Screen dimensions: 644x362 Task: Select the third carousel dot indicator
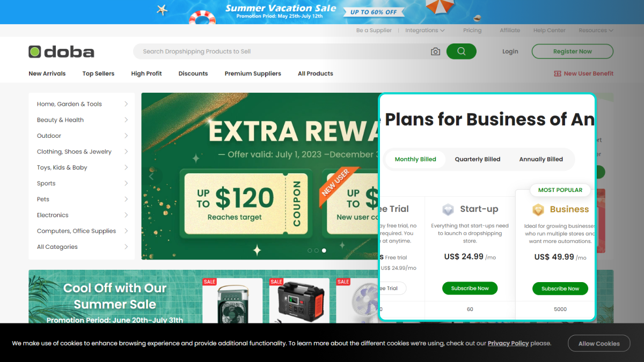click(x=324, y=250)
